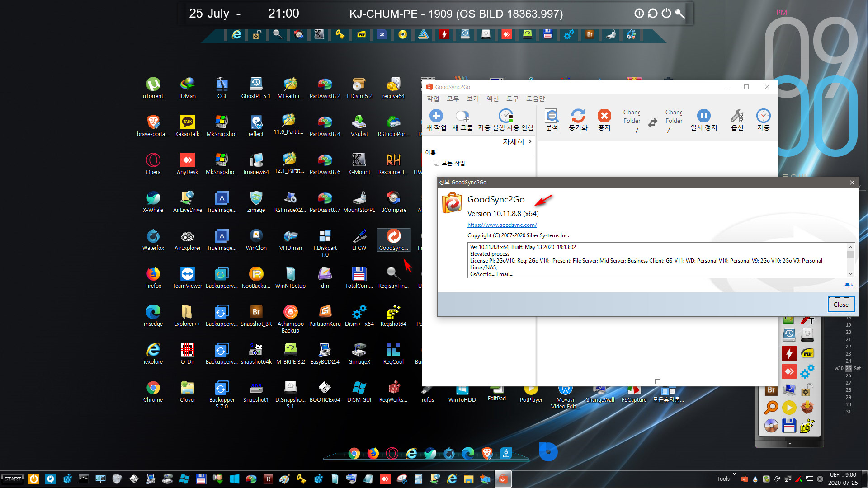Select the GhostPE 5.1 desktop icon
The height and width of the screenshot is (488, 868).
coord(256,88)
